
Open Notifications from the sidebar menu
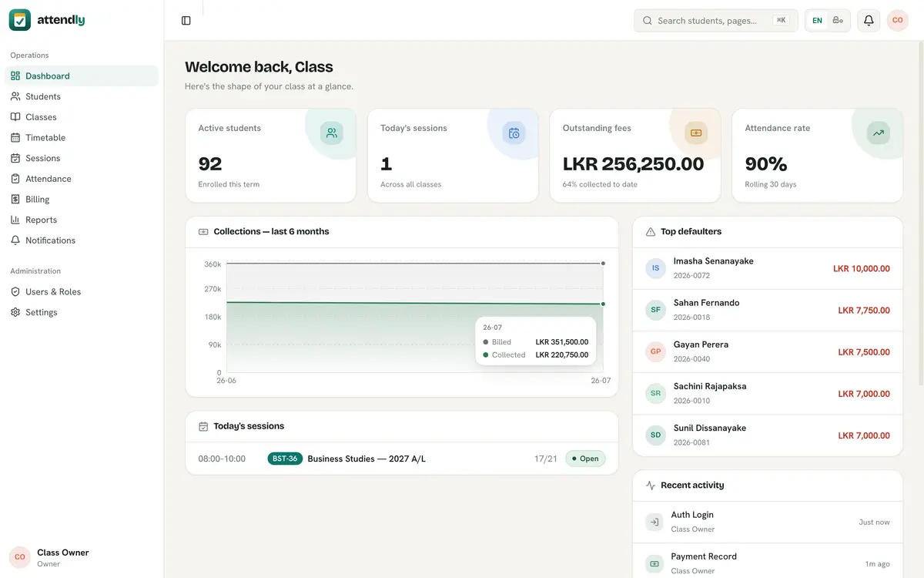coord(82,240)
